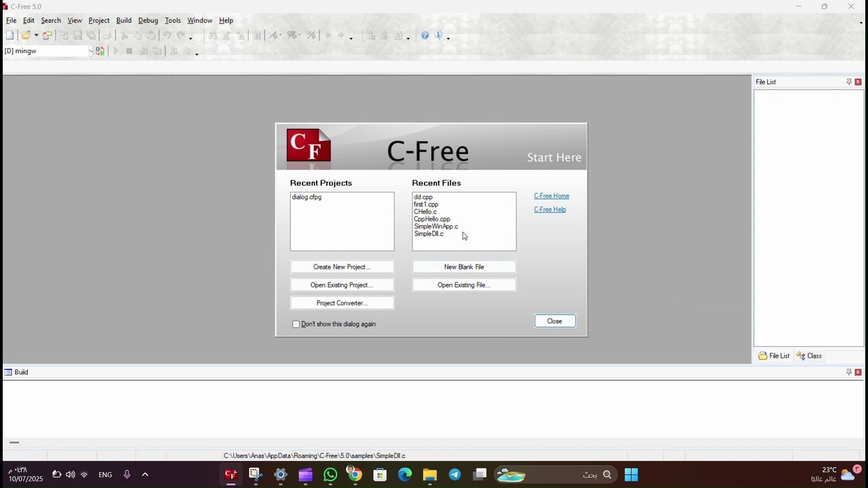Close the Build output panel
868x488 pixels.
(858, 372)
